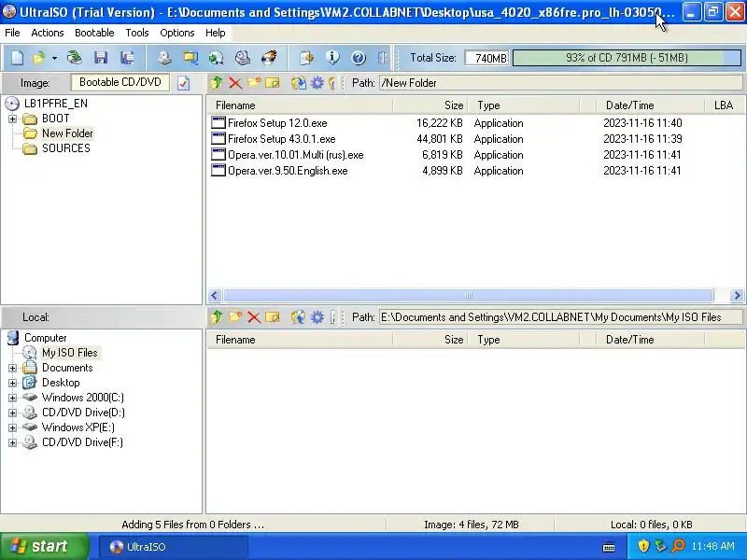Save the image using floppy disk icon

pyautogui.click(x=101, y=58)
